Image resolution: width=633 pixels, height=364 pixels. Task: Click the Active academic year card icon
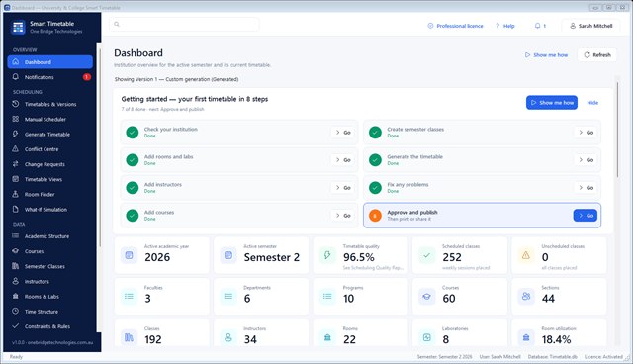(x=129, y=255)
